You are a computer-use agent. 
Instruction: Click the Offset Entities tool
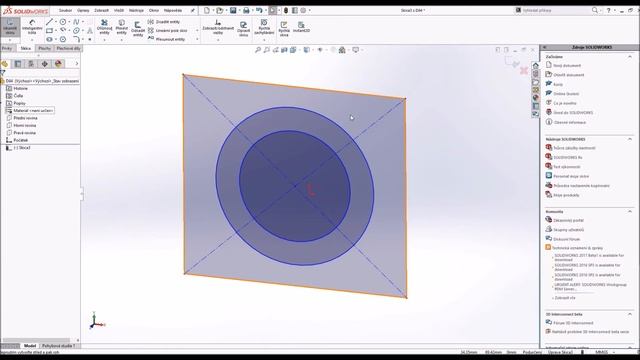point(138,29)
